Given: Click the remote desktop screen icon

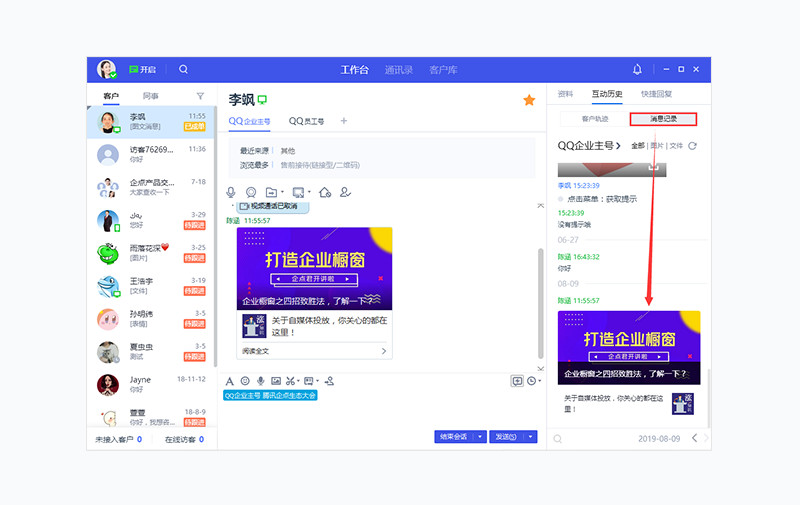Looking at the screenshot, I should point(298,192).
